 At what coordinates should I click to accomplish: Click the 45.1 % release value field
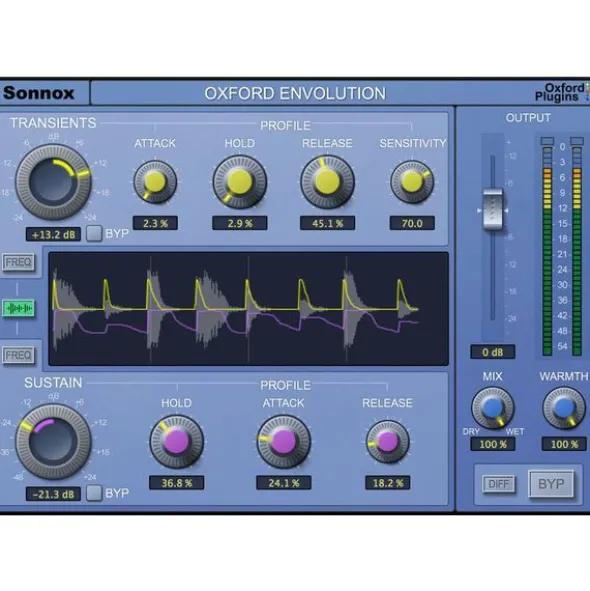click(327, 223)
